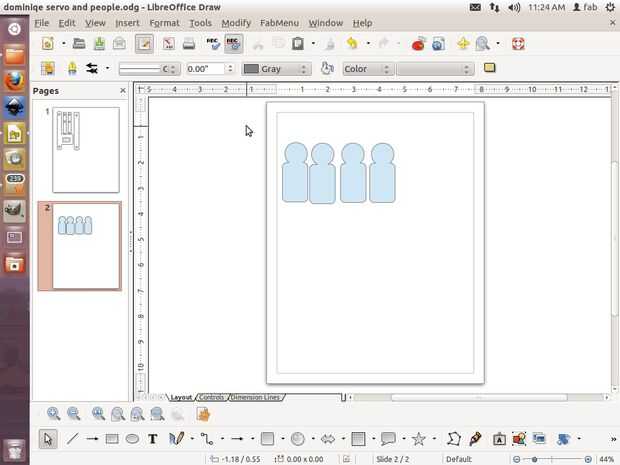Move the zoom slider handle

point(534,459)
